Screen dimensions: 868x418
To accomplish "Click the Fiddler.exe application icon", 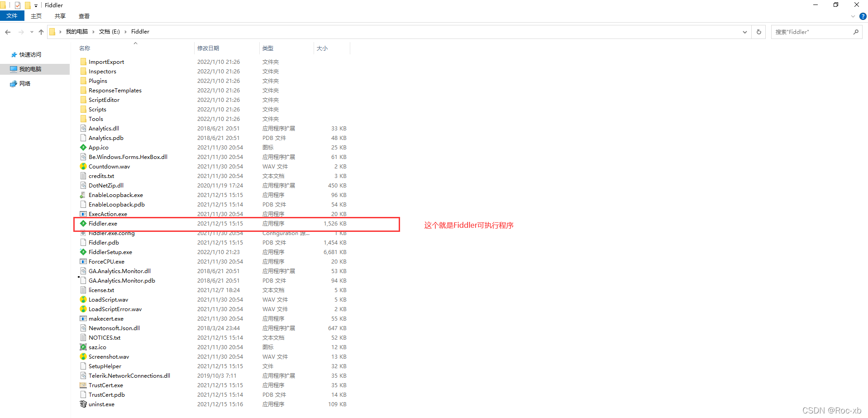I will (x=83, y=223).
